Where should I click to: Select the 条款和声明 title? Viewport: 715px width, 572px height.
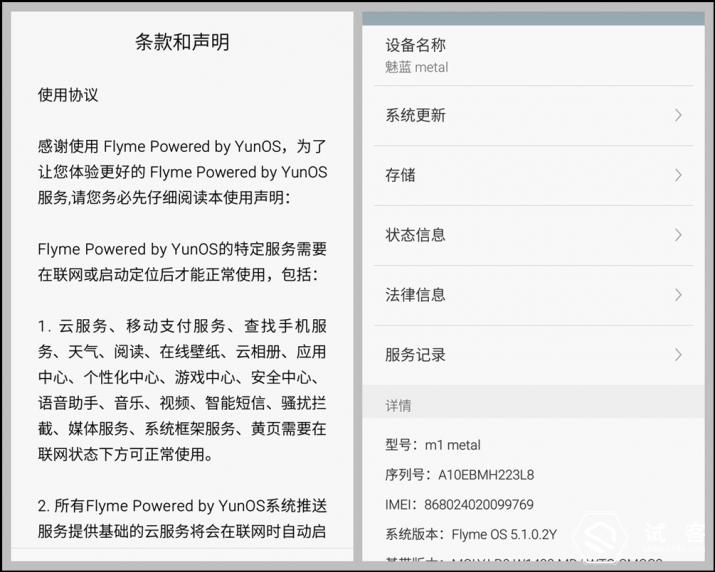182,42
